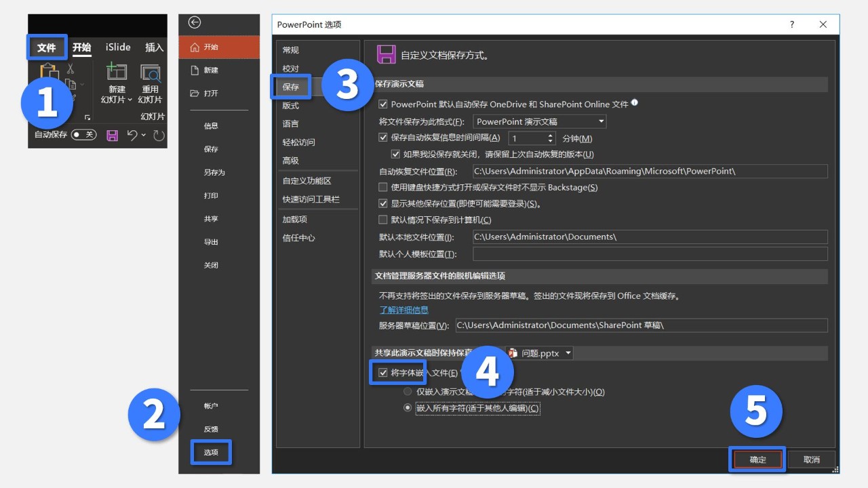Image resolution: width=868 pixels, height=488 pixels.
Task: Select the 嵌入所有字符 radio button
Action: [x=408, y=408]
